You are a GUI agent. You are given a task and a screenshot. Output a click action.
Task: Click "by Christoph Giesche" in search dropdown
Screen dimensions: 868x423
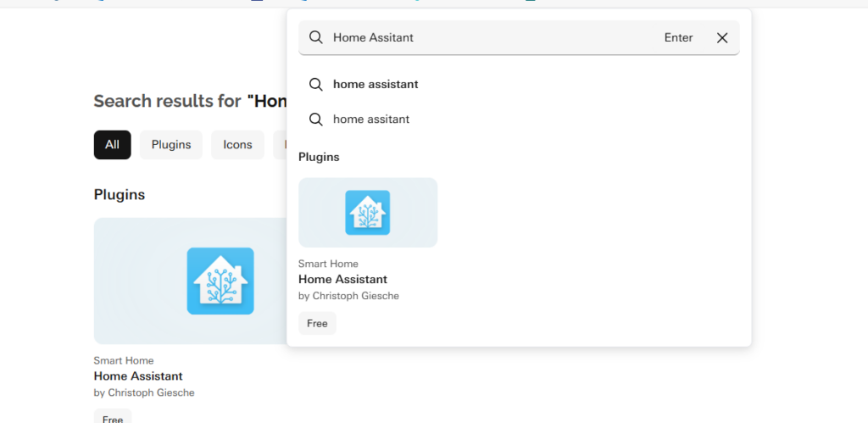pos(348,296)
